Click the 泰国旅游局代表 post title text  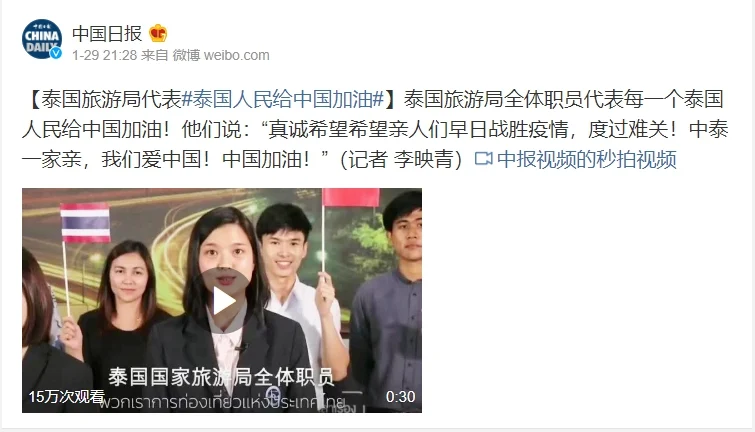tap(111, 99)
